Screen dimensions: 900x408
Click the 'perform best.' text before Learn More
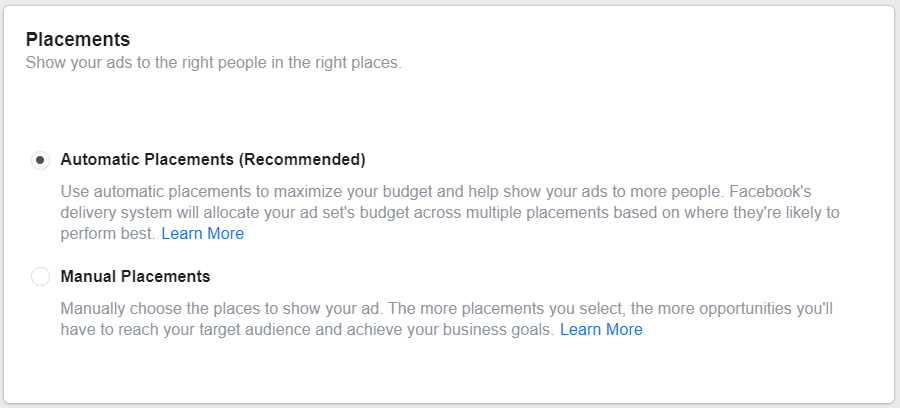click(x=108, y=234)
